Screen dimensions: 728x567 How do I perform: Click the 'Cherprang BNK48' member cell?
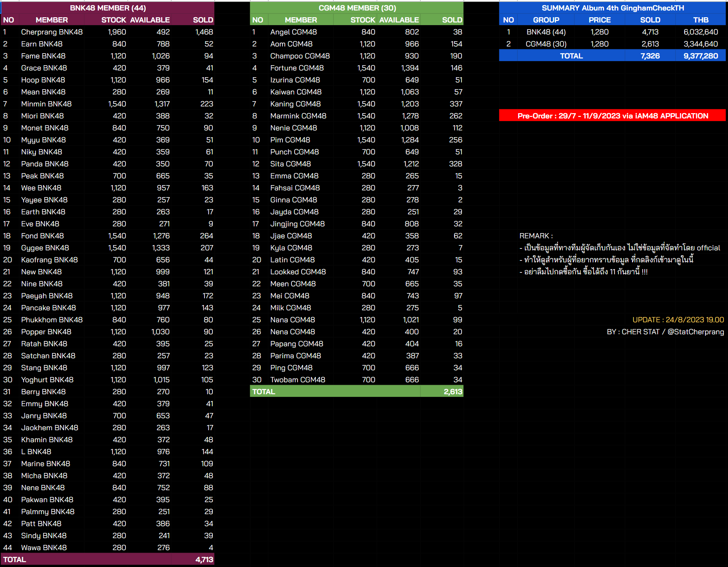point(52,32)
